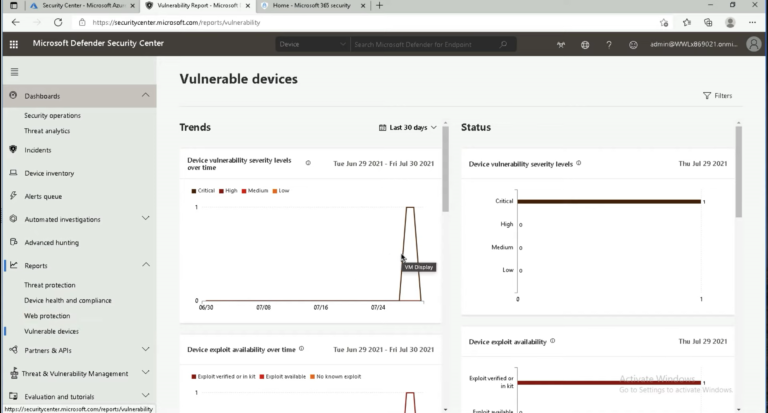This screenshot has width=768, height=413.
Task: Select the Vulnerability Report browser tab
Action: pos(198,6)
